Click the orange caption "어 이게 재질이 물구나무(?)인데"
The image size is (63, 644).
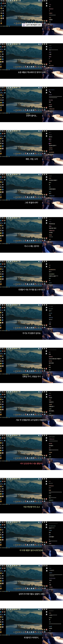coord(31,550)
